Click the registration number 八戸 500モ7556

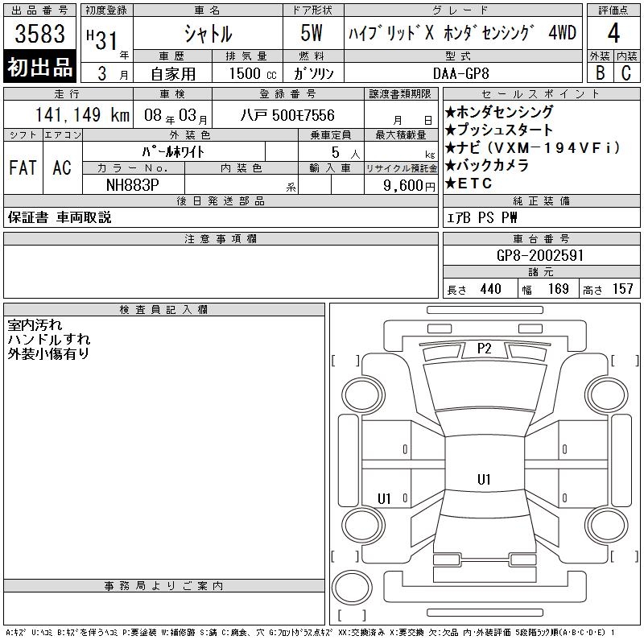(287, 115)
